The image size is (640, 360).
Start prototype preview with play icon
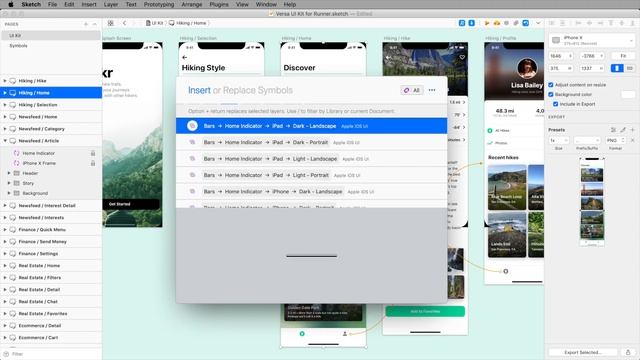pos(487,23)
